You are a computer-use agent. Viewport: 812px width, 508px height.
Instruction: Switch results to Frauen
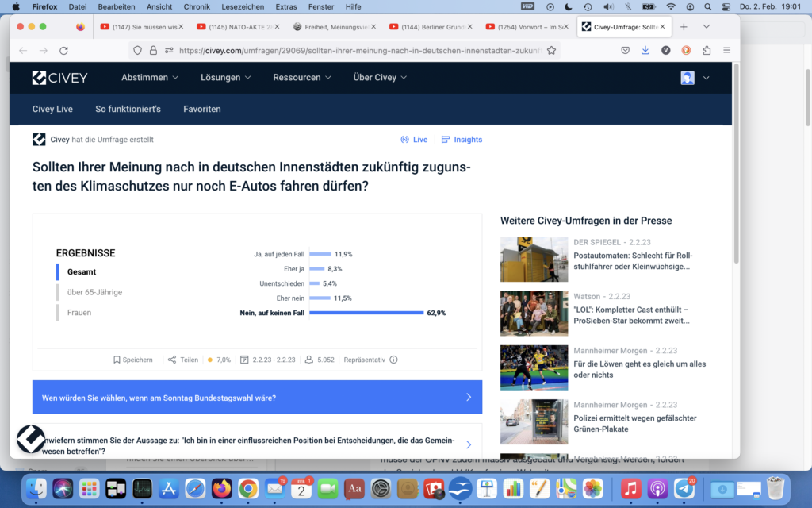pyautogui.click(x=79, y=313)
